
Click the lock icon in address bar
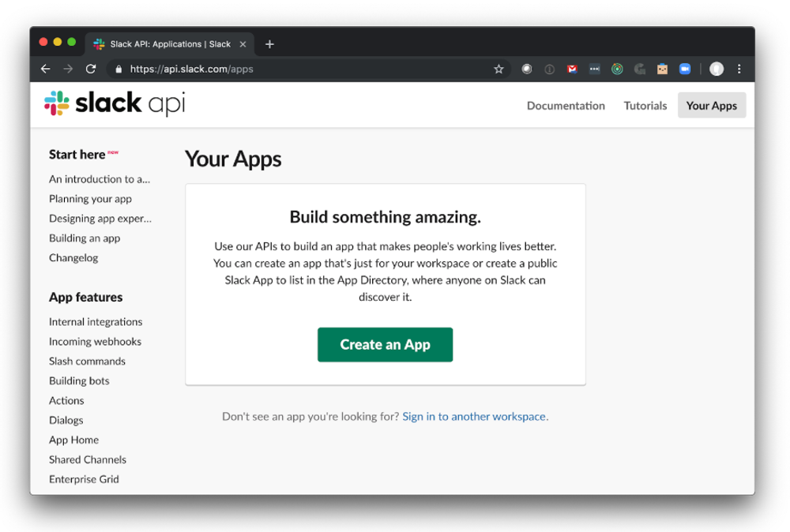pyautogui.click(x=118, y=69)
